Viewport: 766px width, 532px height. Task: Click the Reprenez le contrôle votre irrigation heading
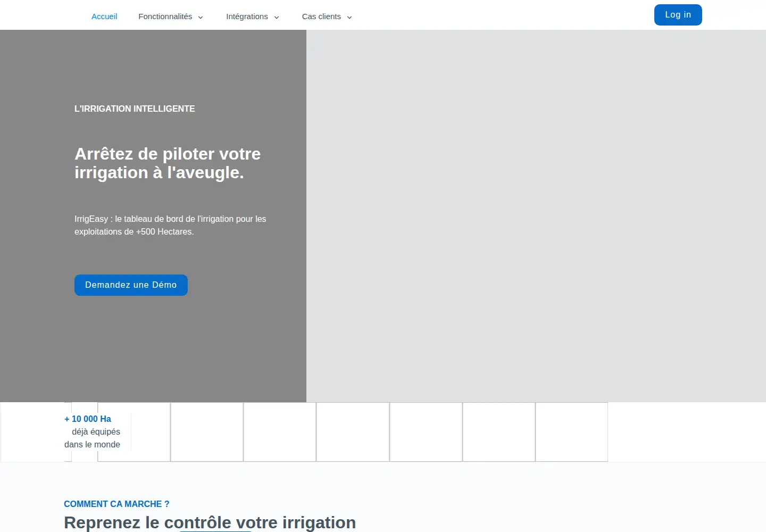(210, 522)
